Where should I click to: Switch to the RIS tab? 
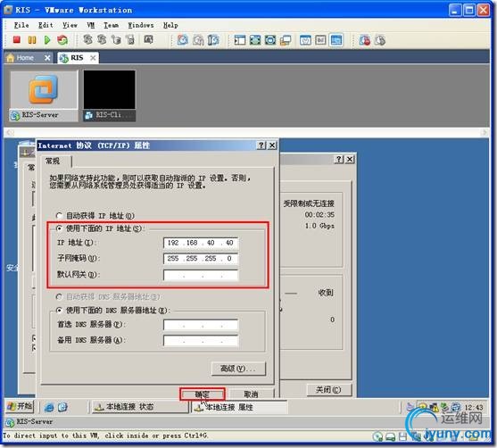(77, 58)
